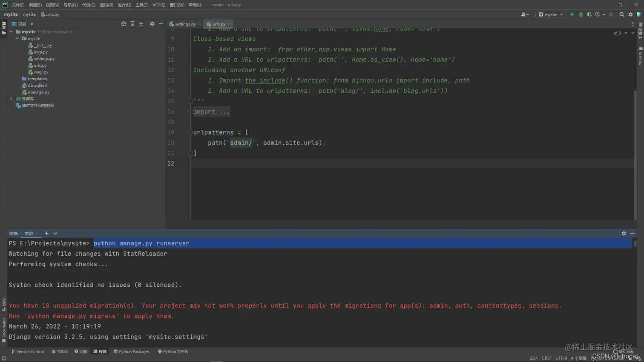The image size is (644, 362).
Task: Open the 视图(V) menu
Action: pos(52,5)
